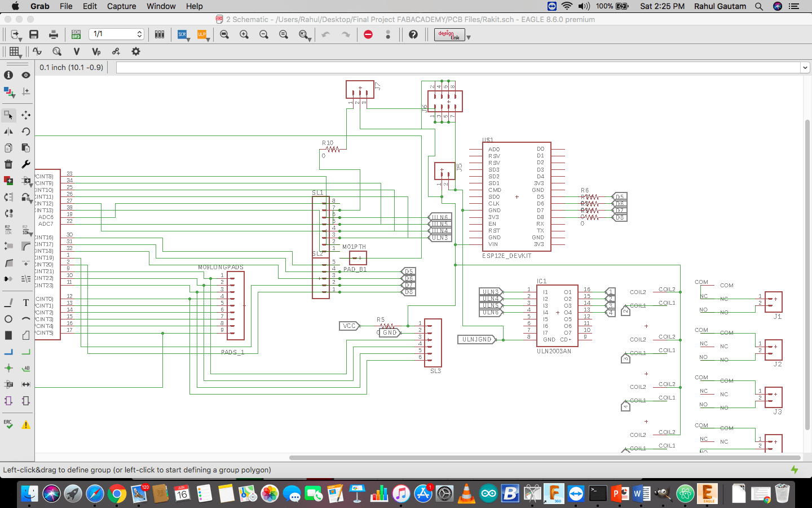Click the ESP12E_DEVKIT component label
The image size is (812, 508).
pyautogui.click(x=507, y=256)
